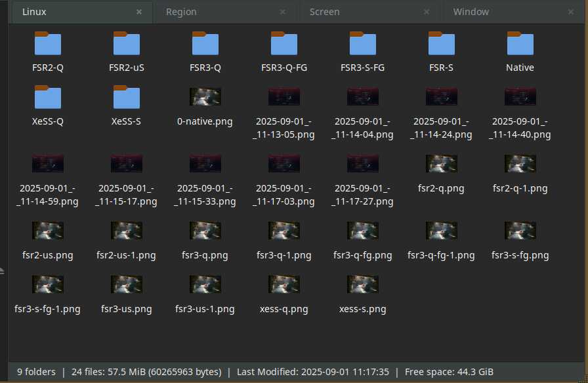Viewport: 588px width, 383px height.
Task: Click the "Native" folder name label
Action: point(520,68)
